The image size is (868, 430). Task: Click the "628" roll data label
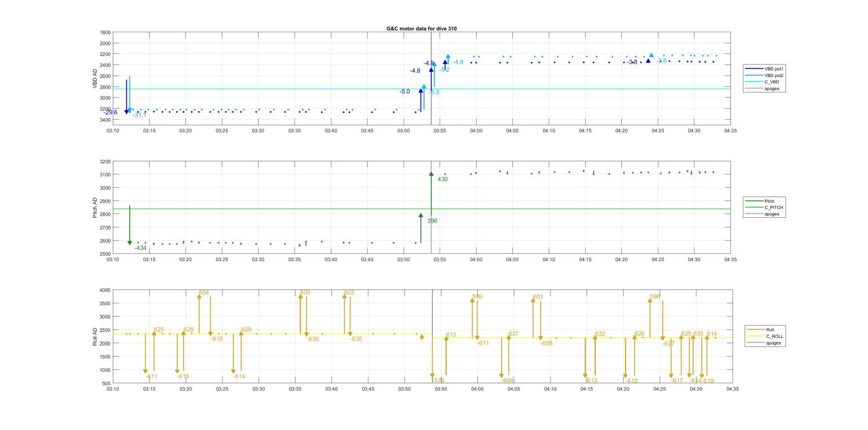pyautogui.click(x=686, y=334)
